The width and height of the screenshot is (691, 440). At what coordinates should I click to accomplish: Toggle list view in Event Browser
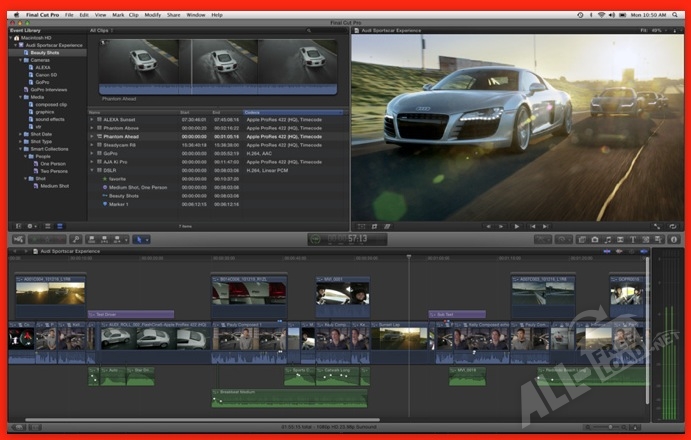[x=59, y=226]
